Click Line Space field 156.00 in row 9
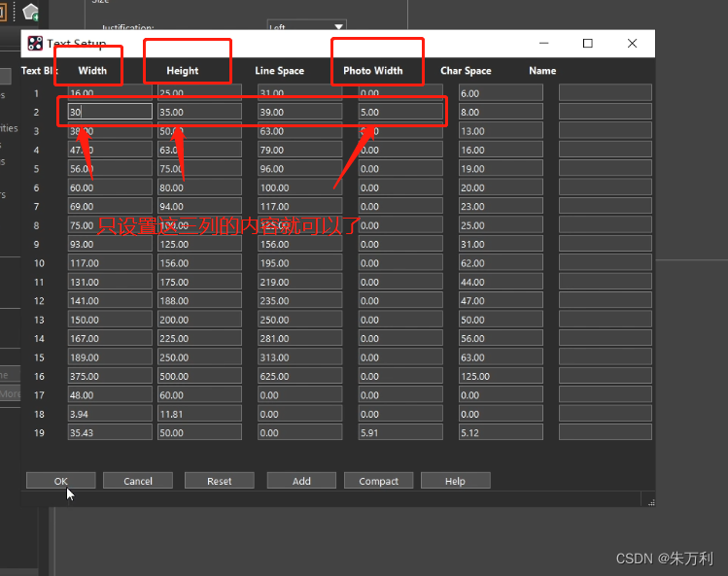 pos(300,244)
